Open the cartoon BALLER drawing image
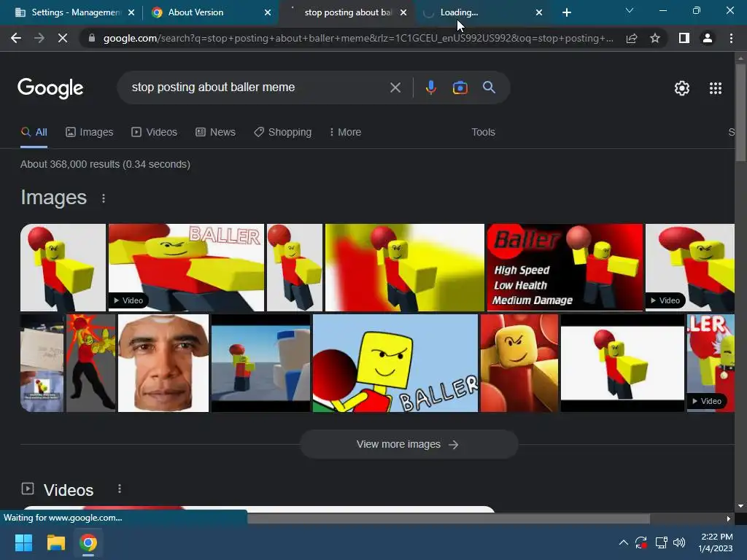This screenshot has width=747, height=560. 395,363
